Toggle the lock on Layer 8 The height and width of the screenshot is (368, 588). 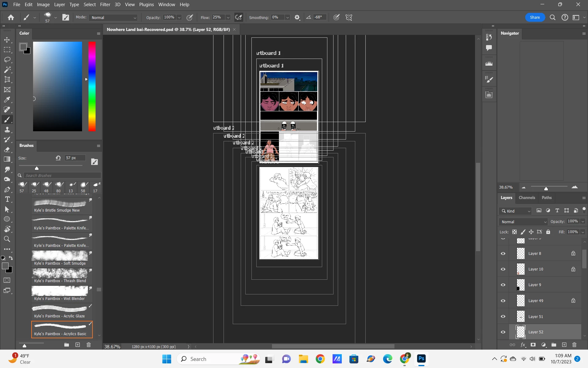[x=573, y=253]
